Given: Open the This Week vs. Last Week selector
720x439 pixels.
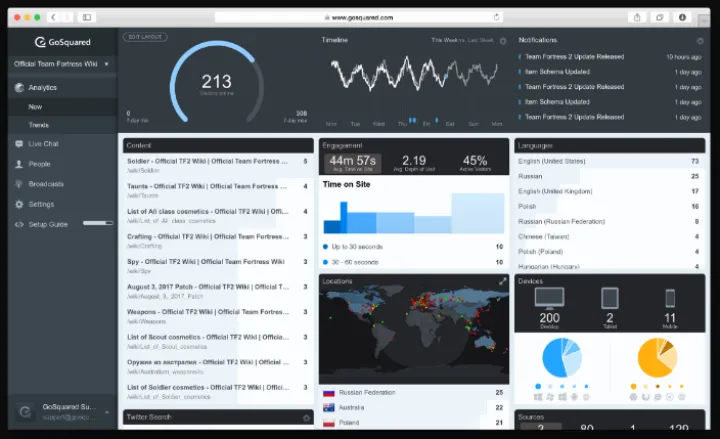Looking at the screenshot, I should tap(462, 41).
